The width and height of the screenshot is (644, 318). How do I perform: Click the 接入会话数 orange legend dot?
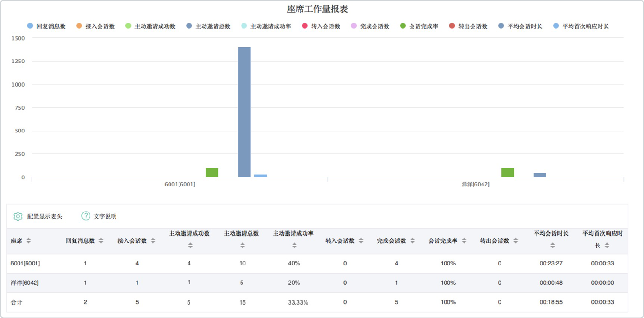point(79,26)
